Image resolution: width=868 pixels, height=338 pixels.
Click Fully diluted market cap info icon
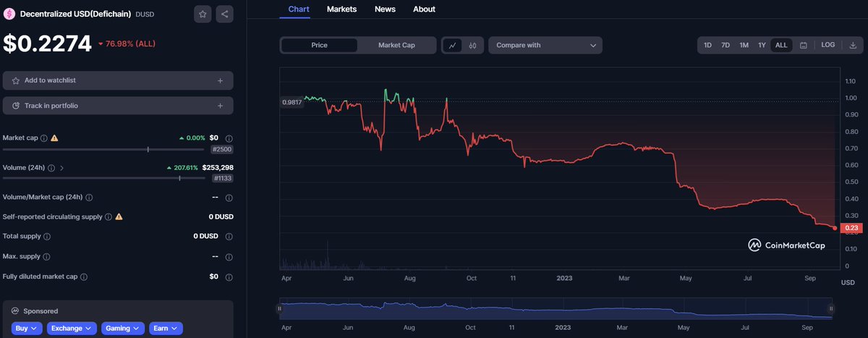84,276
